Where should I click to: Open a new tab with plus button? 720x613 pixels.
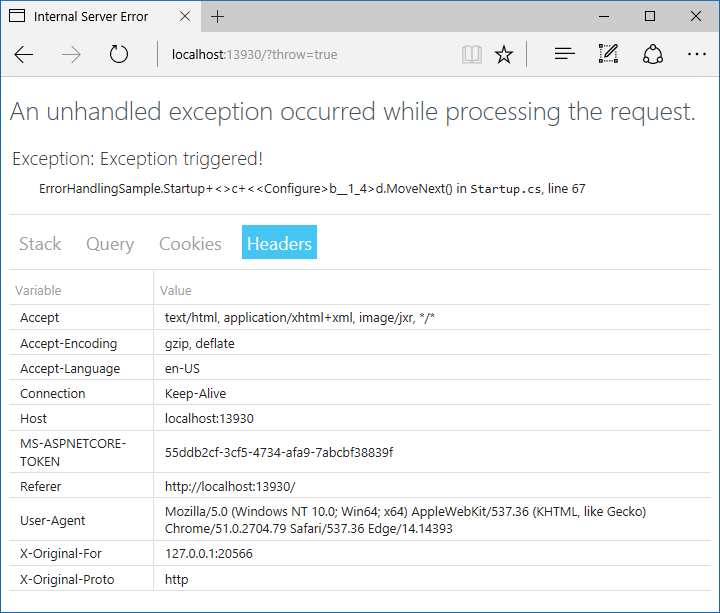click(x=218, y=17)
